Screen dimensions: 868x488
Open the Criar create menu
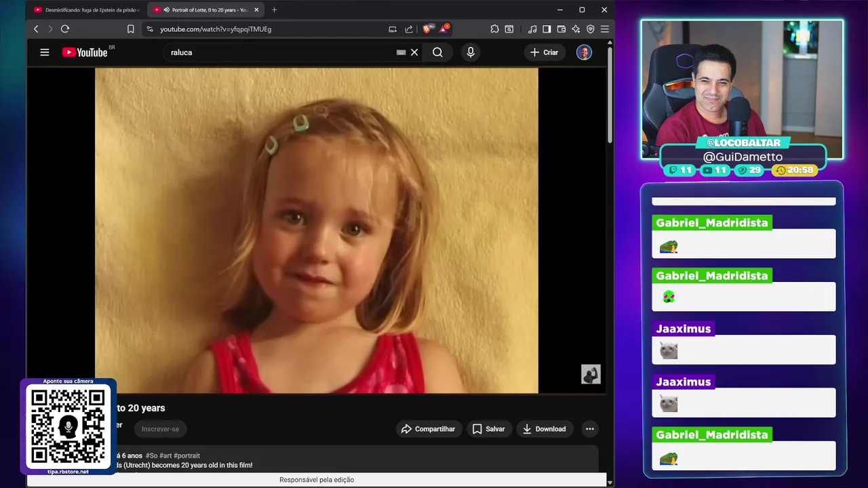tap(545, 52)
